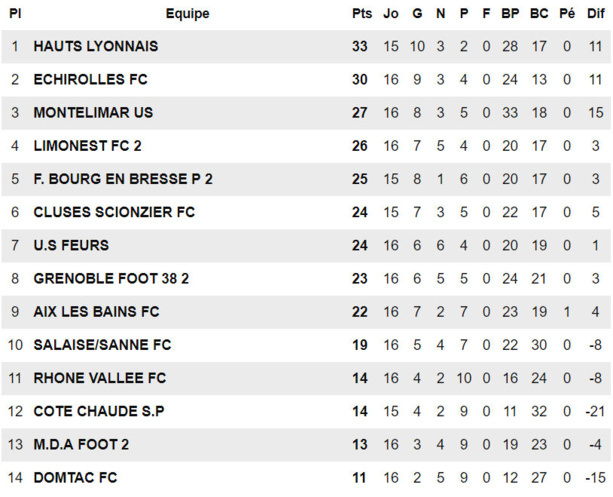613x497 pixels.
Task: Click the Pl column header
Action: 15,13
